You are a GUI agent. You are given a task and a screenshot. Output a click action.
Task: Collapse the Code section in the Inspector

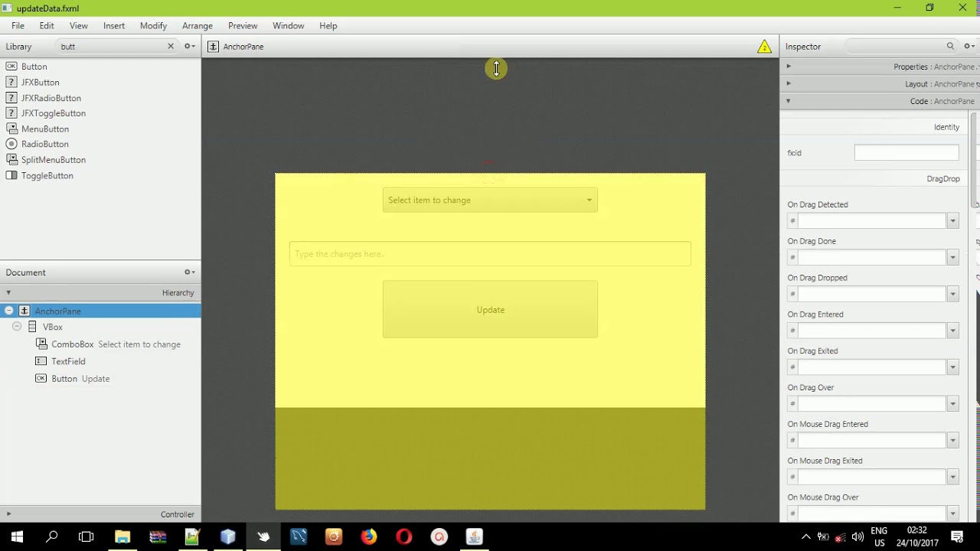coord(788,101)
